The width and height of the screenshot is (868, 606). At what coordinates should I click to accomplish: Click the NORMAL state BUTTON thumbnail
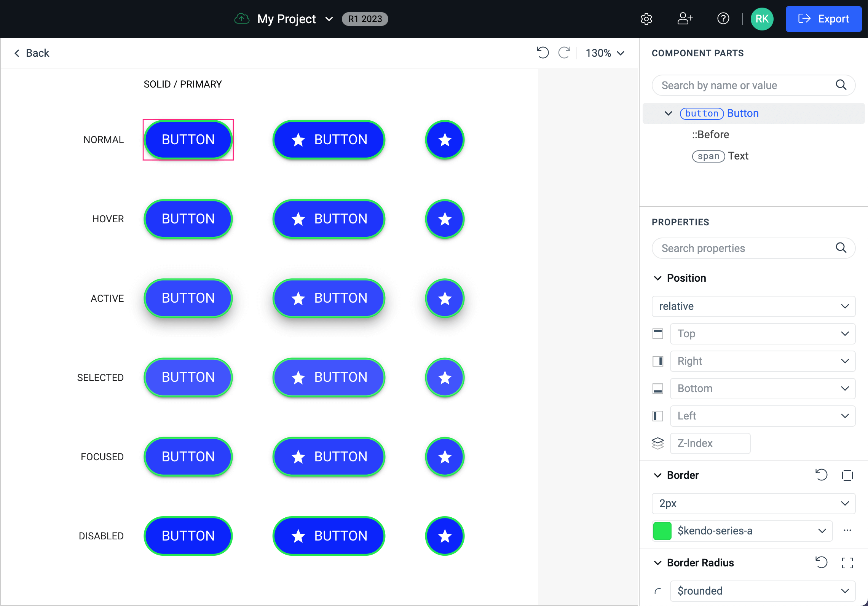[x=187, y=140]
